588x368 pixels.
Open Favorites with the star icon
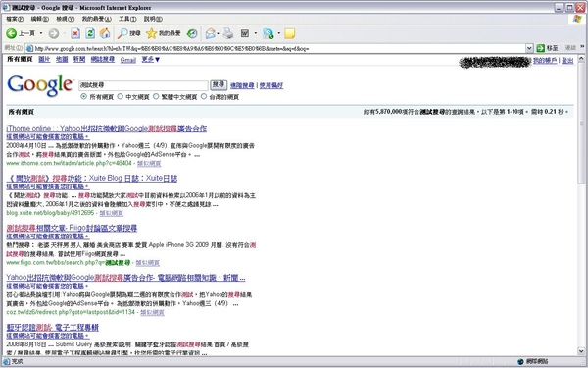152,33
